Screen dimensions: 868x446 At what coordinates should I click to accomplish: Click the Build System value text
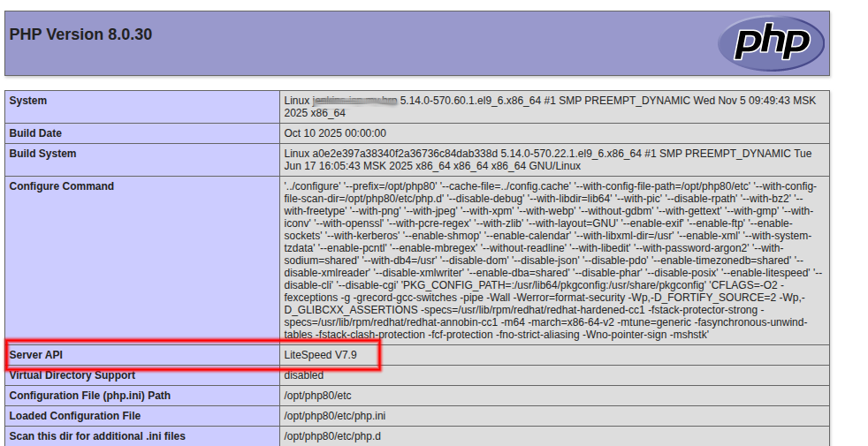click(x=547, y=160)
